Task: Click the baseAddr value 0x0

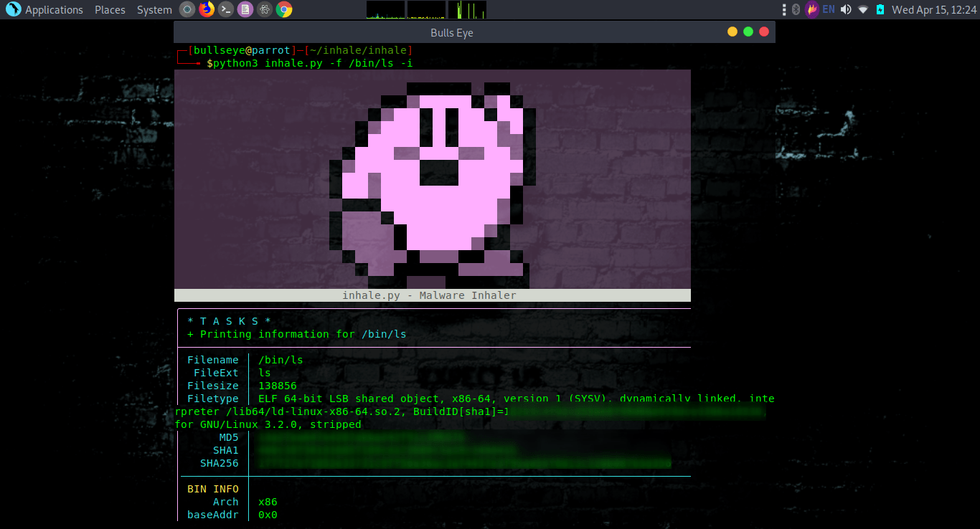Action: [268, 515]
